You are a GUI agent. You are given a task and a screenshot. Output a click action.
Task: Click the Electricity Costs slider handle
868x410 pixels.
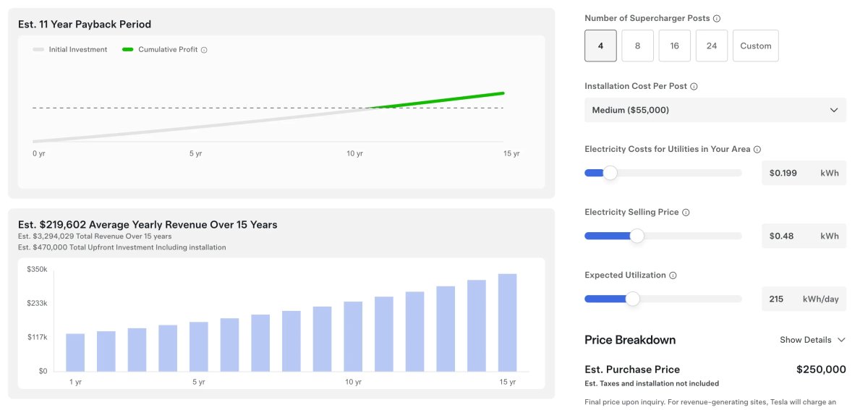coord(610,173)
